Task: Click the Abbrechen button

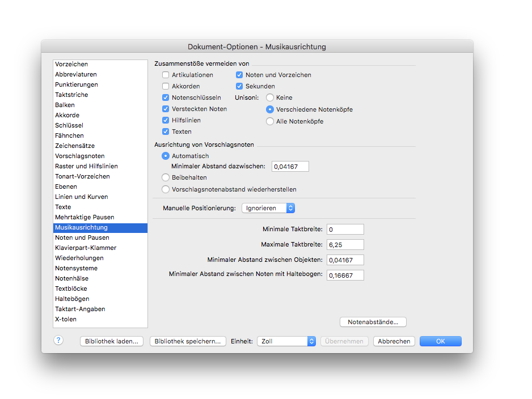Action: (394, 341)
